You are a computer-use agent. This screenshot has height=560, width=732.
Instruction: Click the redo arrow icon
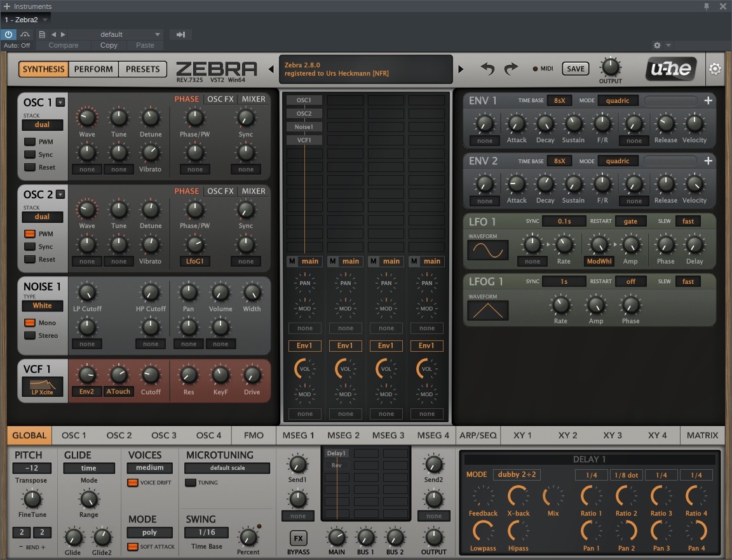coord(511,69)
